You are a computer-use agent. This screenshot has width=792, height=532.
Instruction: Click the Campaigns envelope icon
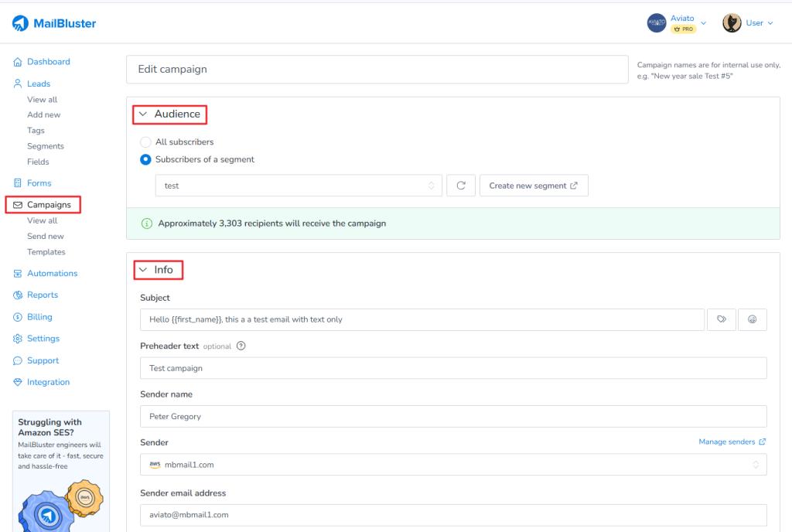tap(18, 204)
